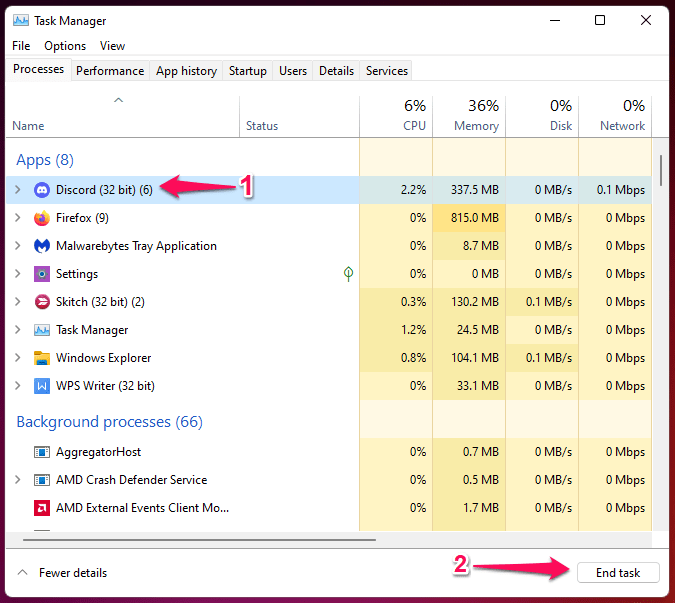Click Task Manager CPU value 1.2%
675x603 pixels.
(x=413, y=330)
